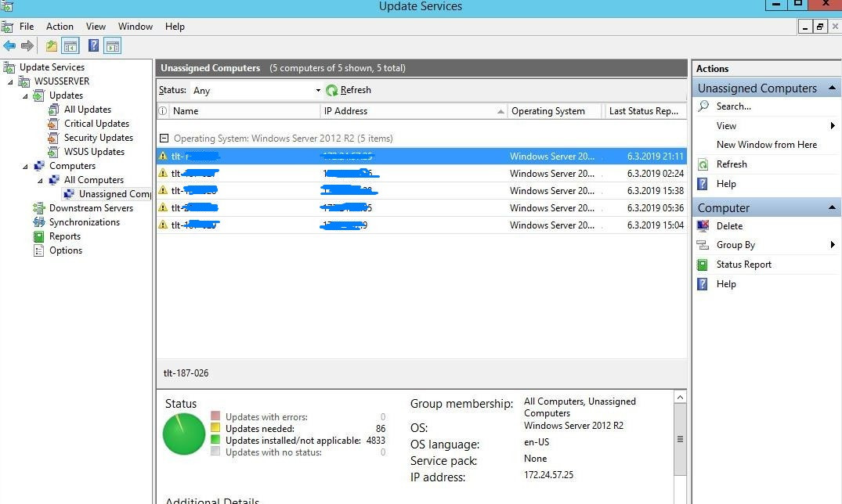
Task: Minimize the inner MMC child window
Action: point(805,27)
